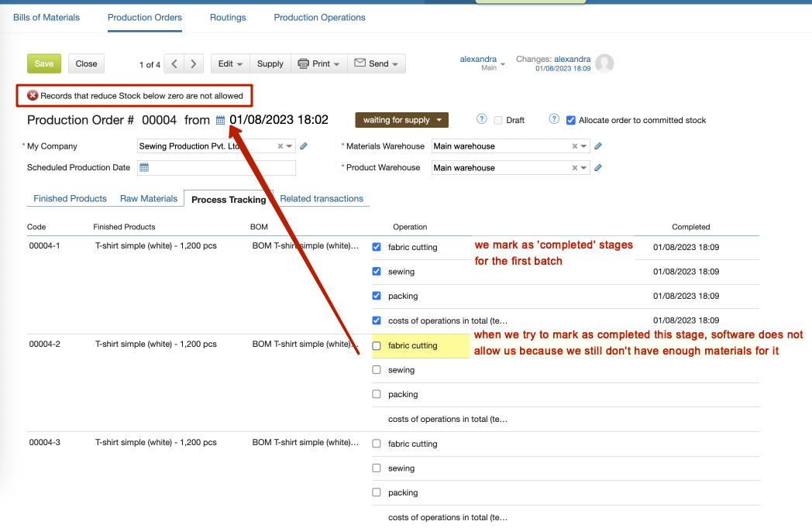Click code 00004-3 in the table

pos(44,443)
